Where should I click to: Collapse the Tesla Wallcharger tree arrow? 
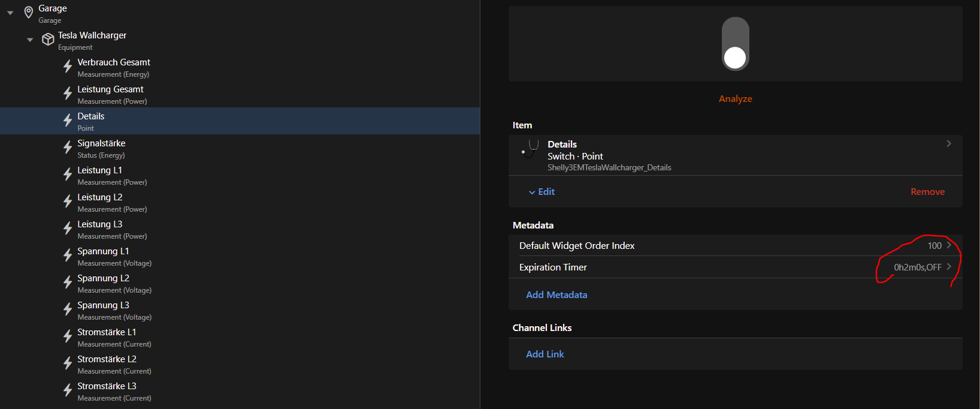[30, 40]
